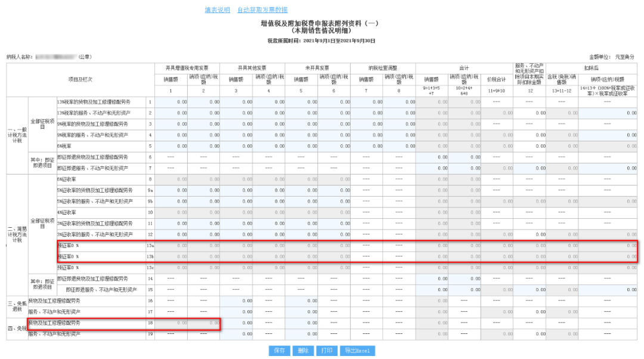
Task: Select 预征率0 % label in row 13c
Action: [x=68, y=268]
